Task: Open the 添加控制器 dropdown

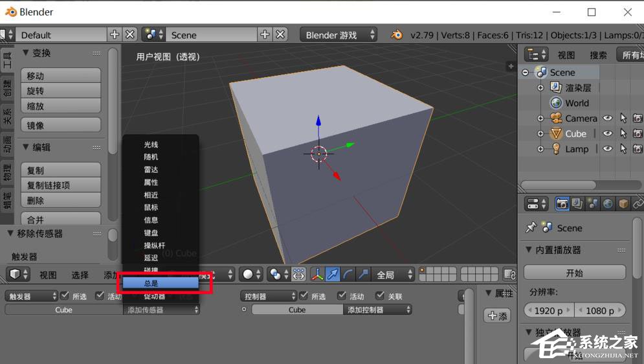Action: [378, 310]
